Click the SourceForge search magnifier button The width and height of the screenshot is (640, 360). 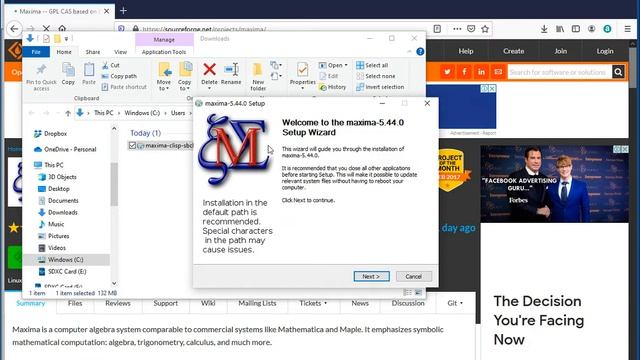pyautogui.click(x=618, y=72)
